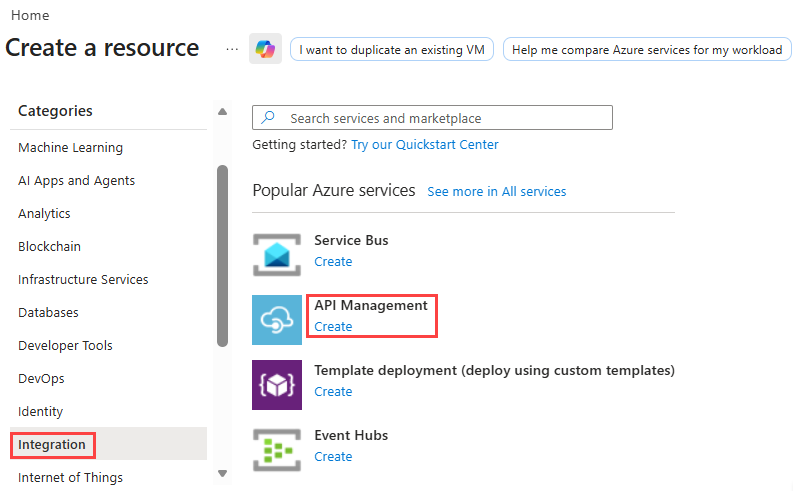The height and width of the screenshot is (491, 793).
Task: Click the Service Bus service icon
Action: coord(277,254)
